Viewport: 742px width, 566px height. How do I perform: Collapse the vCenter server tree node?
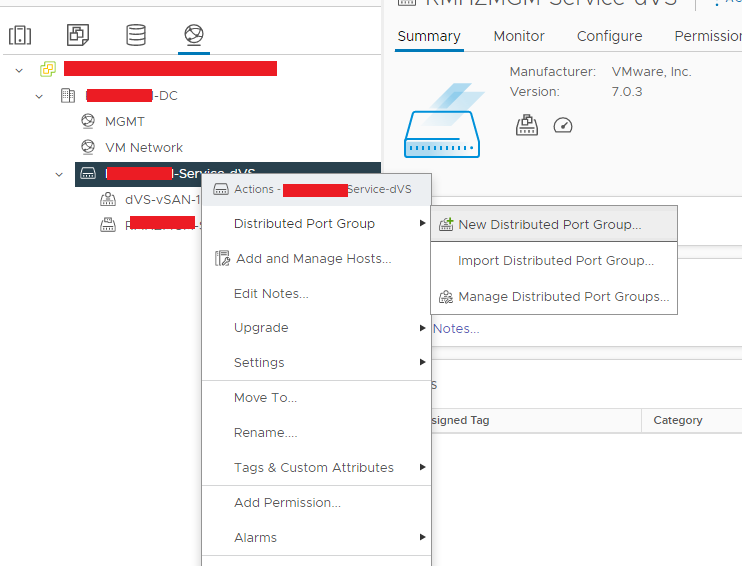(19, 71)
